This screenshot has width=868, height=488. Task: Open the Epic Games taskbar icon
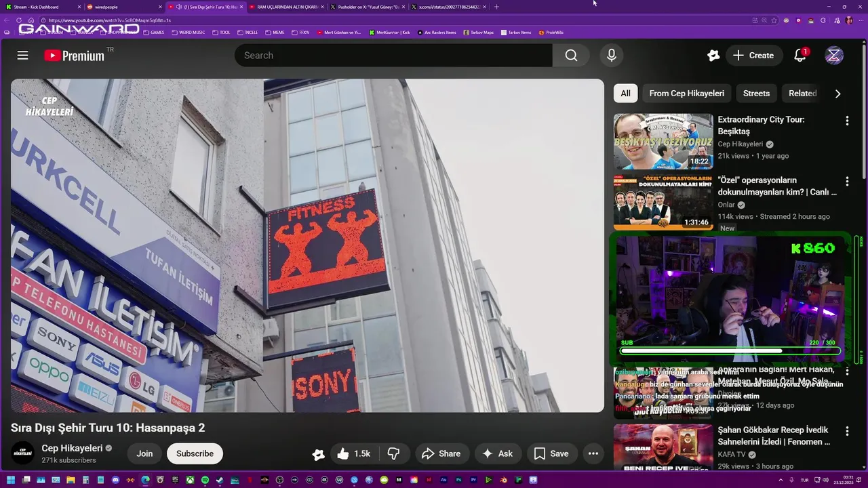pos(175,480)
